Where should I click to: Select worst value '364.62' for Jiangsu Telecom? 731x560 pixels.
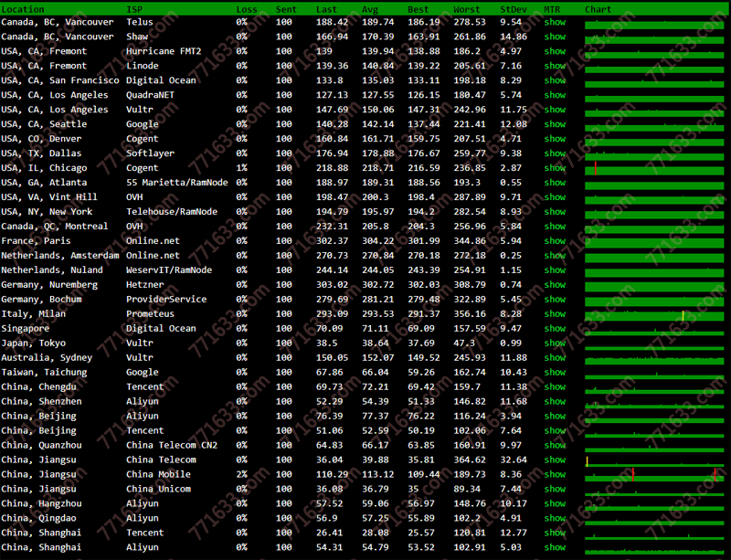(x=470, y=460)
